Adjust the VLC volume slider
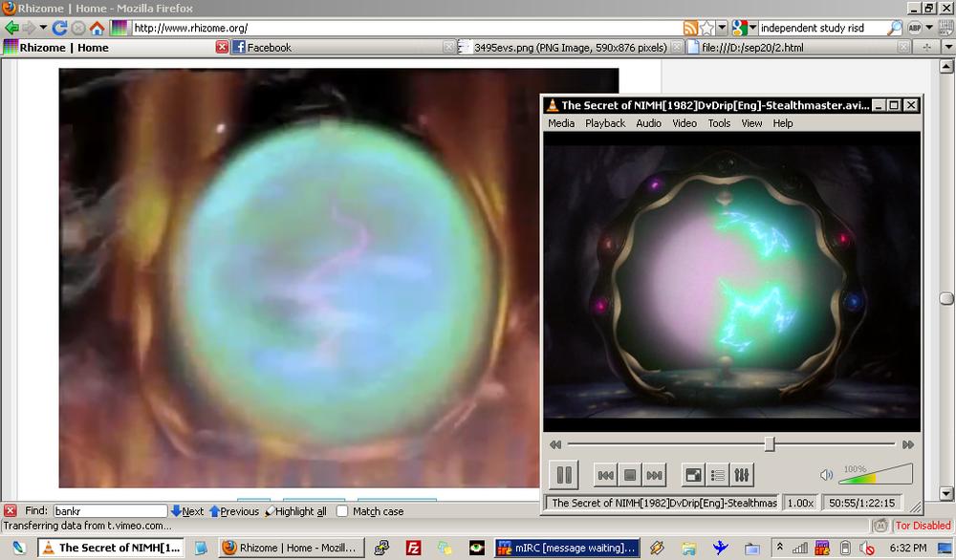This screenshot has width=956, height=560. (x=876, y=474)
